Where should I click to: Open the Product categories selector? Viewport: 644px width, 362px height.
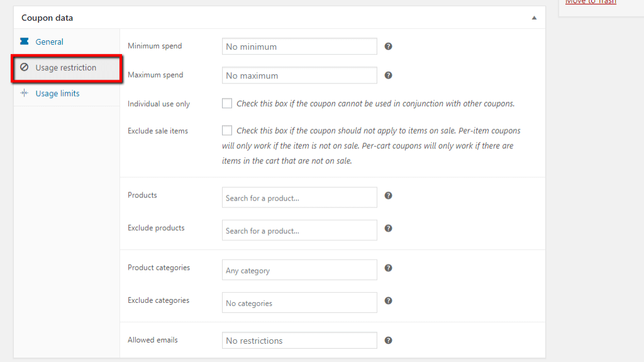pyautogui.click(x=299, y=270)
